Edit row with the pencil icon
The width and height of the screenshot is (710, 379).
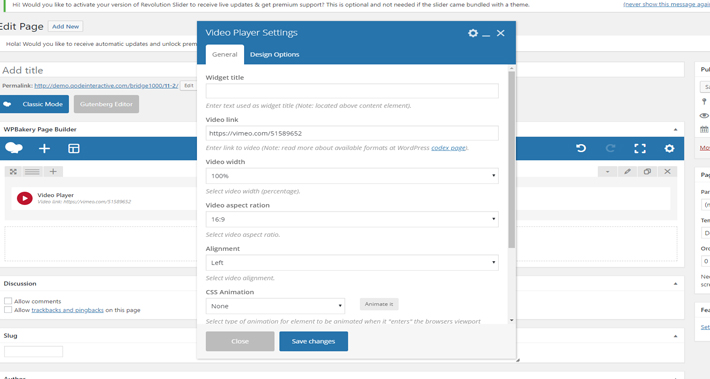627,172
